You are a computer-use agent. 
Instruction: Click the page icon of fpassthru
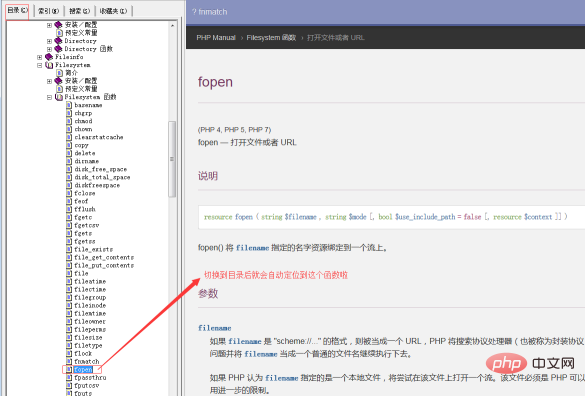click(69, 378)
